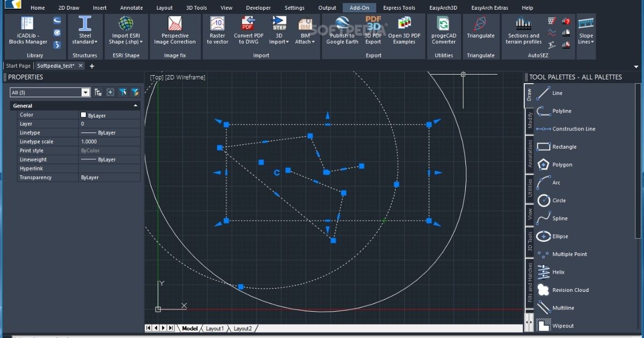This screenshot has width=644, height=338.
Task: Open the Annotations palette tab
Action: pyautogui.click(x=530, y=154)
